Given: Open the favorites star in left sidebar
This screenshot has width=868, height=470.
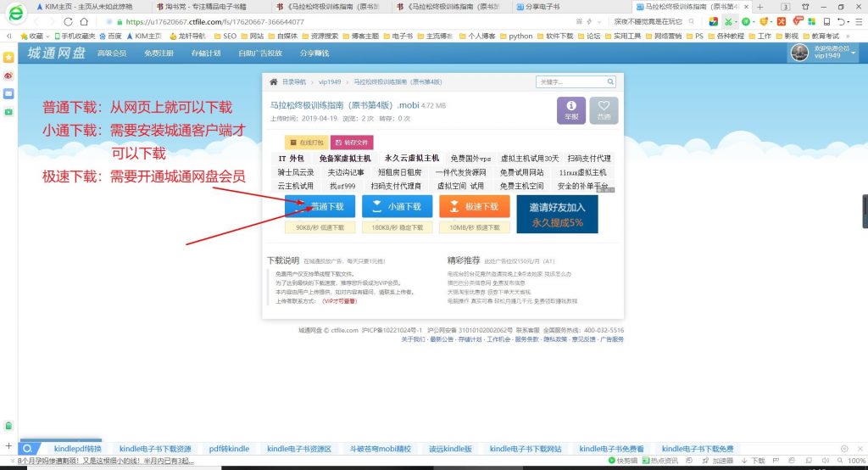Looking at the screenshot, I should [8, 58].
